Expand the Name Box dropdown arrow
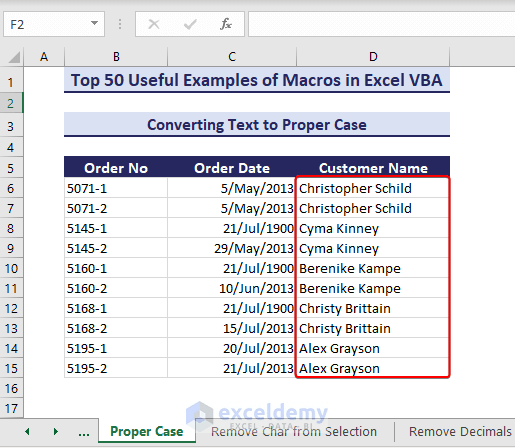Viewport: 515px width, 448px height. click(x=95, y=23)
